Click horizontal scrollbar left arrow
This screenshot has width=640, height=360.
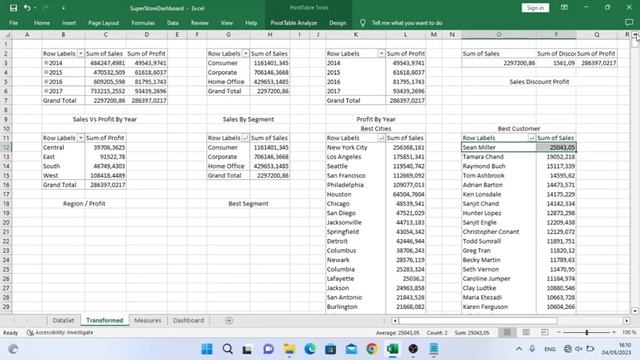pyautogui.click(x=395, y=321)
